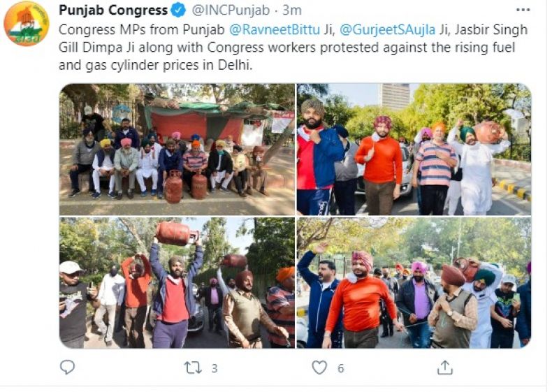View the likes count of 6
The height and width of the screenshot is (392, 559).
pyautogui.click(x=341, y=368)
